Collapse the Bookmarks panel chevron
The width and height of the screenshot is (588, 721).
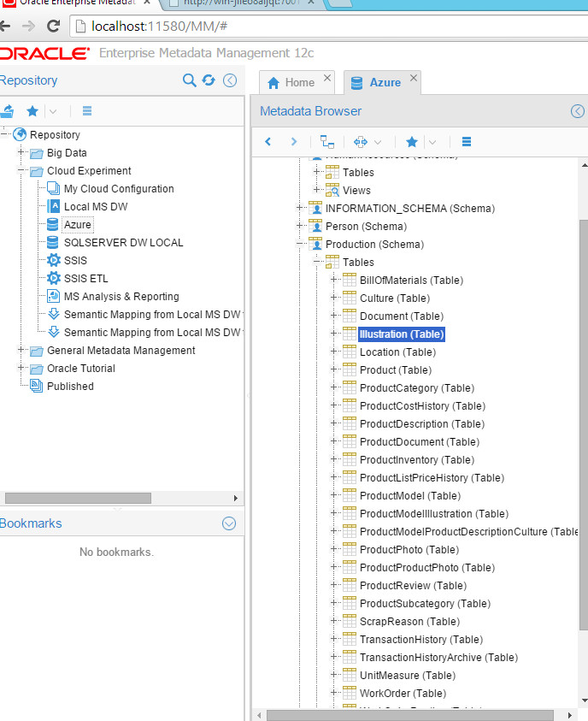(229, 523)
